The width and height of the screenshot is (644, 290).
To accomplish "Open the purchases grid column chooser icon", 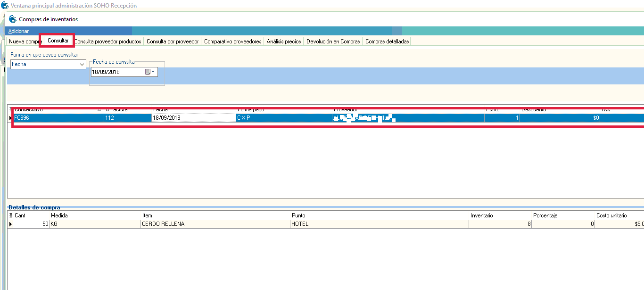I will [x=11, y=109].
